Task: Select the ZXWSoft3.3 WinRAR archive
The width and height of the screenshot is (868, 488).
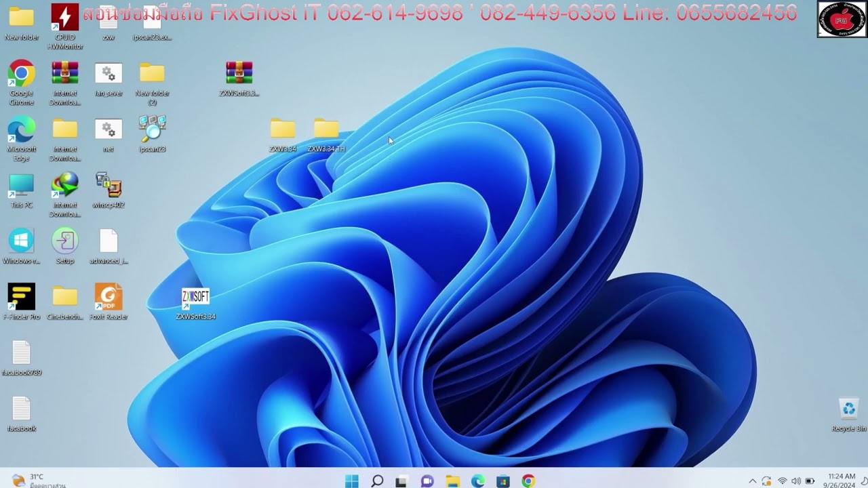Action: pyautogui.click(x=239, y=79)
